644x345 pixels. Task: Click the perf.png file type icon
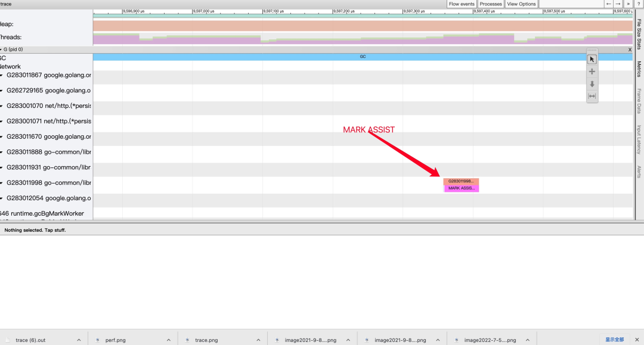pyautogui.click(x=98, y=340)
